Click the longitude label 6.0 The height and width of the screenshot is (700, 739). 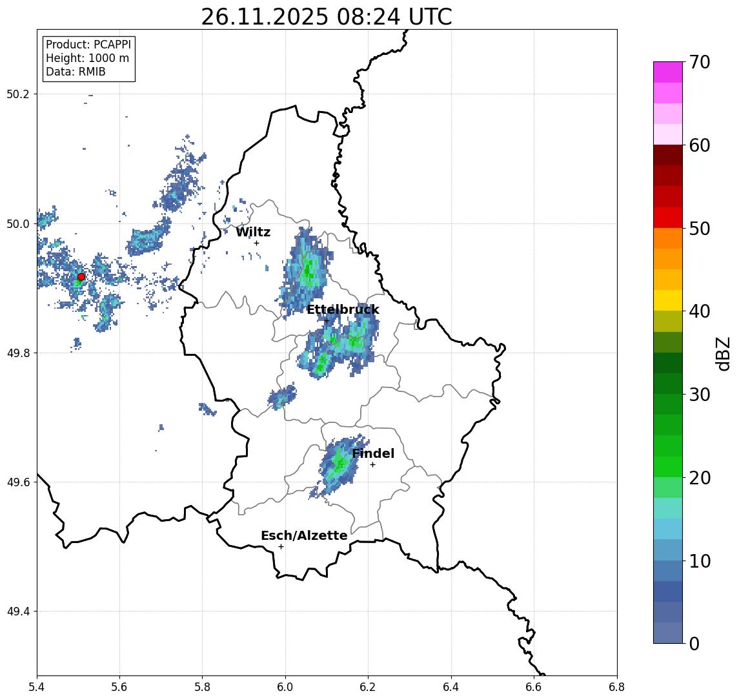coord(285,687)
